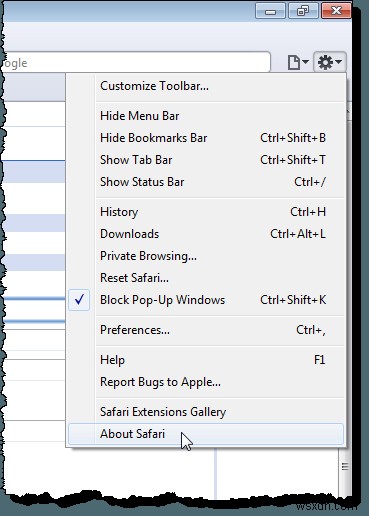Open Help menu entry
369x516 pixels.
tap(206, 360)
